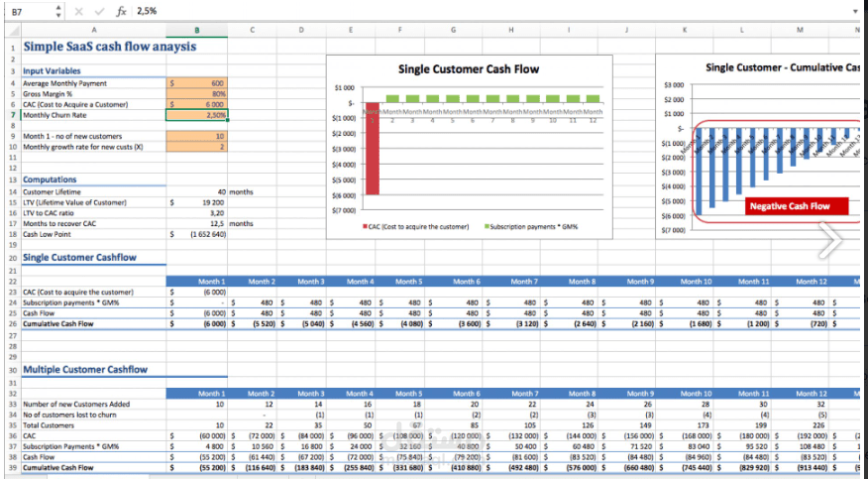This screenshot has height=479, width=868.
Task: Click the confirm checkmark in formula bar
Action: coord(100,11)
